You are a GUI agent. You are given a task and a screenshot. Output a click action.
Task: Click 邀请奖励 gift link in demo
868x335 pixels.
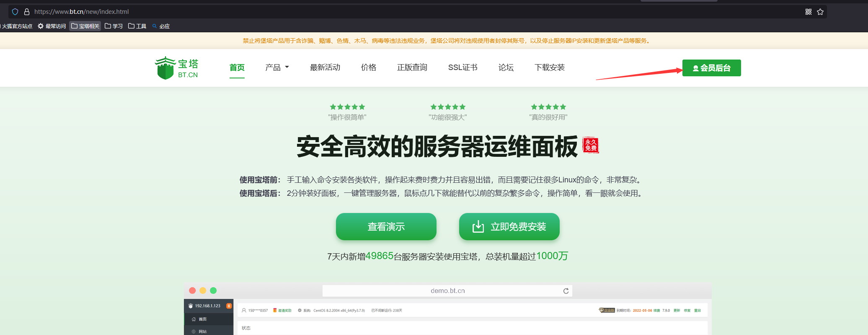click(x=282, y=311)
